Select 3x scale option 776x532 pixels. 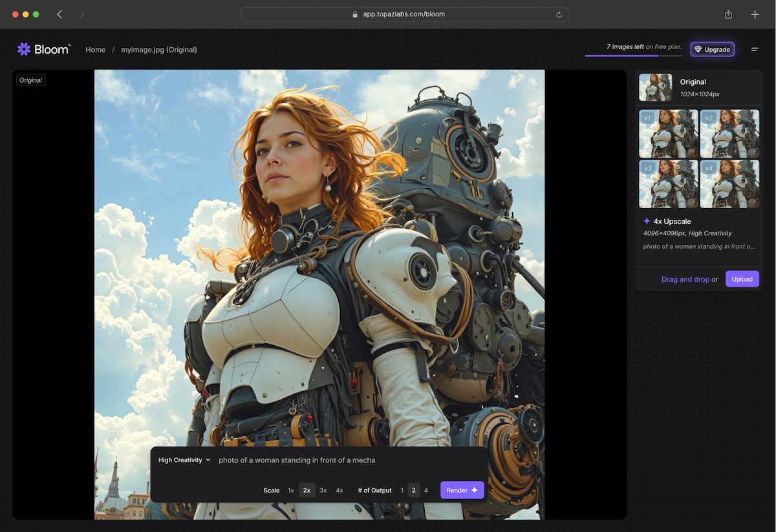323,490
